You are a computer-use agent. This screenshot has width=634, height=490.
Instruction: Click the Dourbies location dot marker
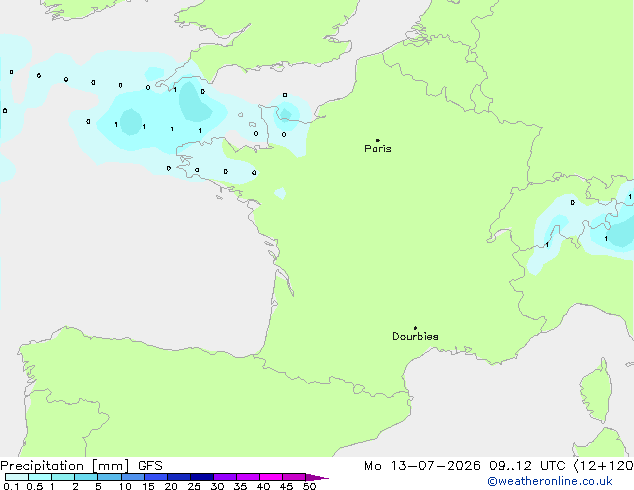point(415,328)
